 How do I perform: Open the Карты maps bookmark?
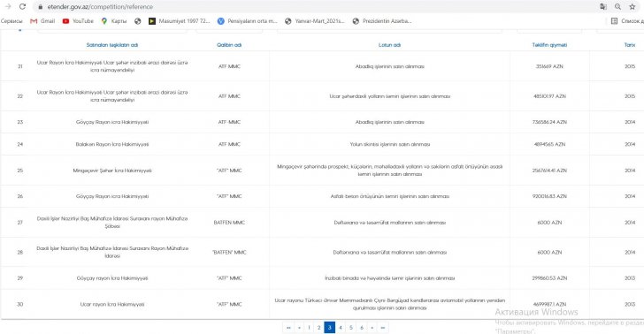[114, 21]
